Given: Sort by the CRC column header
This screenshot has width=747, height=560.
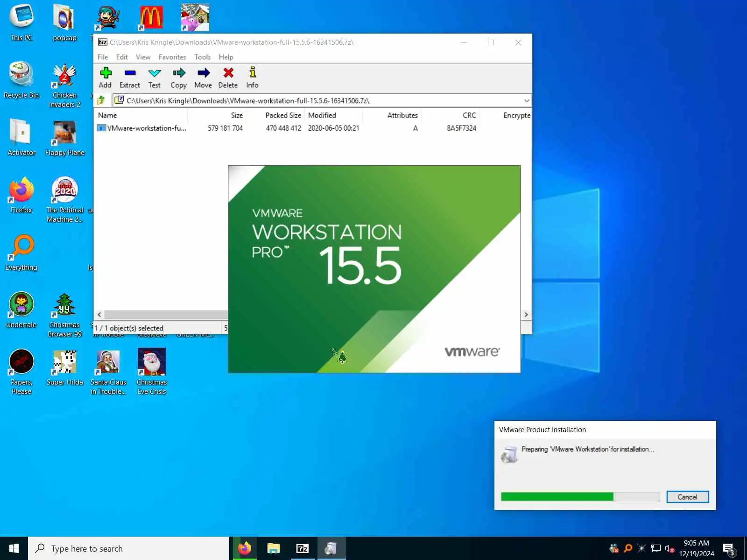Looking at the screenshot, I should click(450, 115).
